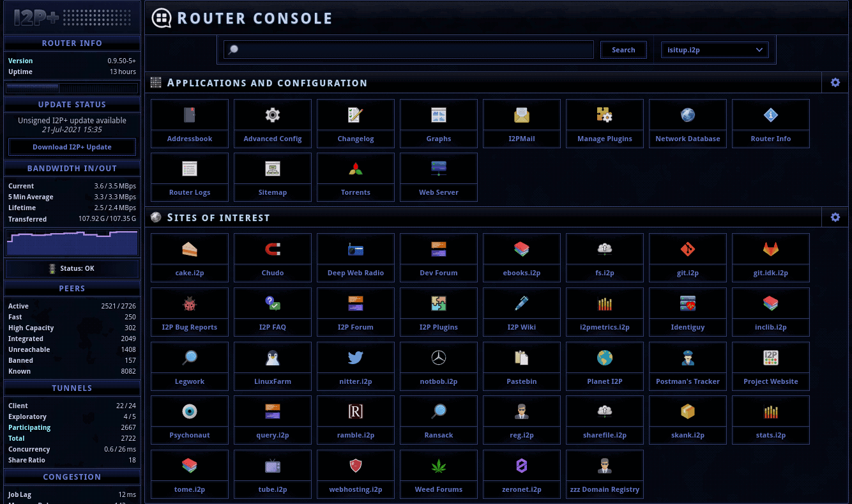The height and width of the screenshot is (504, 852).
Task: Open I2P Bug Reports ladybug icon
Action: pyautogui.click(x=190, y=303)
